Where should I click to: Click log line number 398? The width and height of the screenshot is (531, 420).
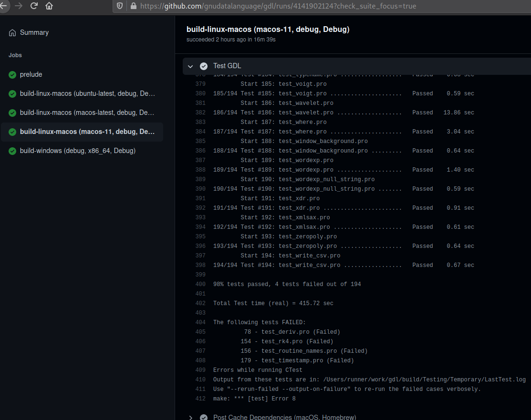[200, 265]
